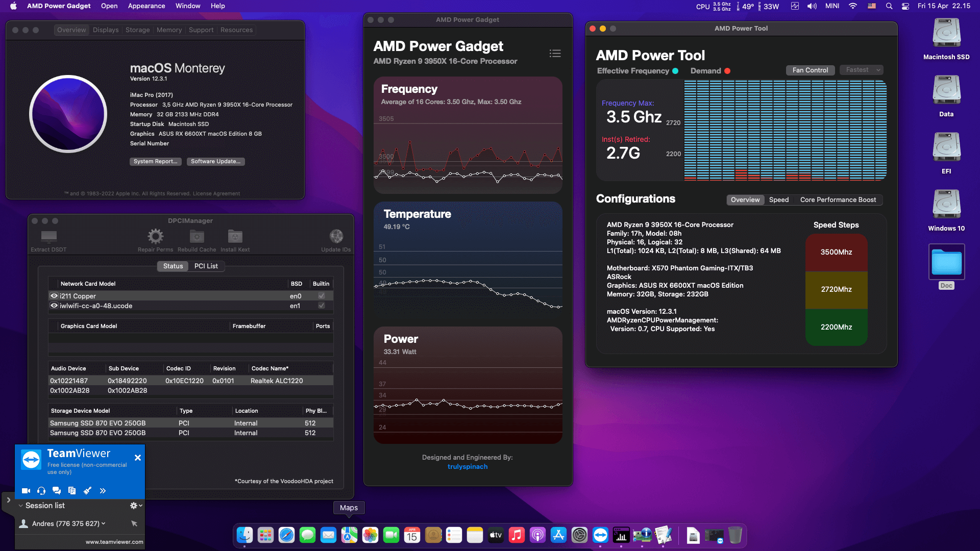Open the trulyspinach link in AMD Power Gadget

(x=467, y=466)
